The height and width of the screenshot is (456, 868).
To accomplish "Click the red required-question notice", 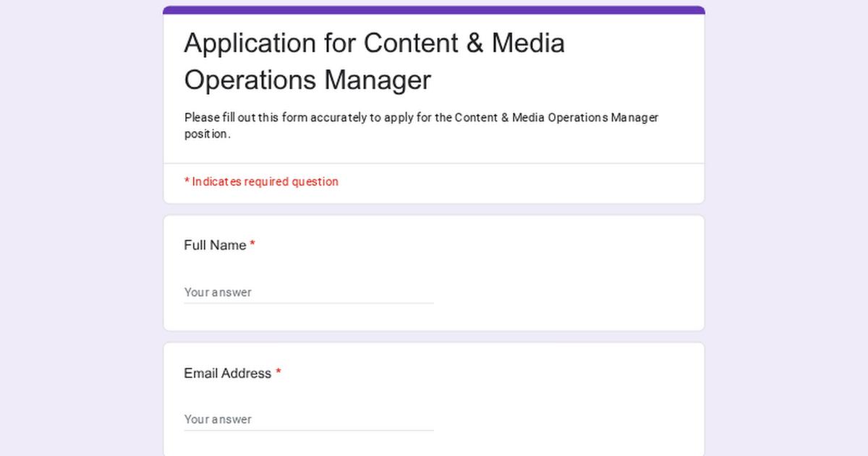I will [262, 182].
